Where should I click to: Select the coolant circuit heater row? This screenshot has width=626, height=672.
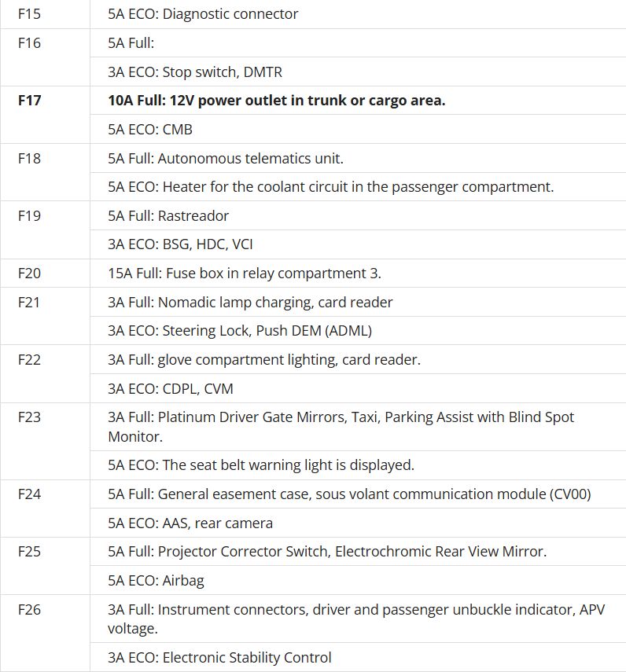[330, 187]
